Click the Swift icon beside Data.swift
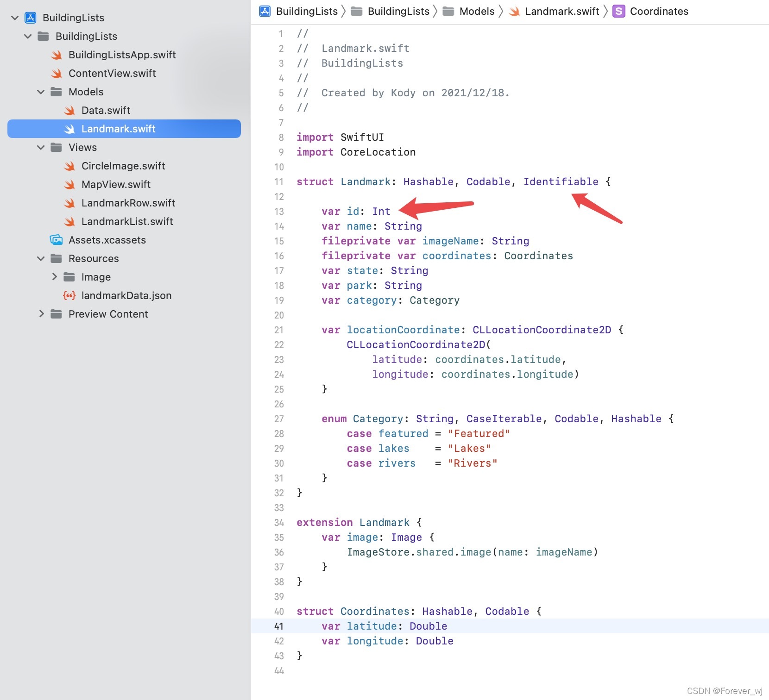The image size is (769, 700). click(69, 110)
